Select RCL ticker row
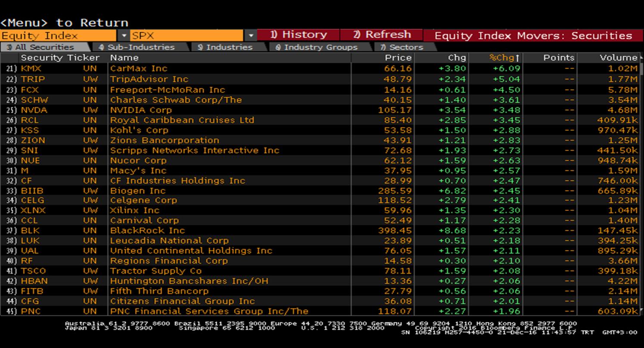This screenshot has width=644, height=348. [x=30, y=120]
